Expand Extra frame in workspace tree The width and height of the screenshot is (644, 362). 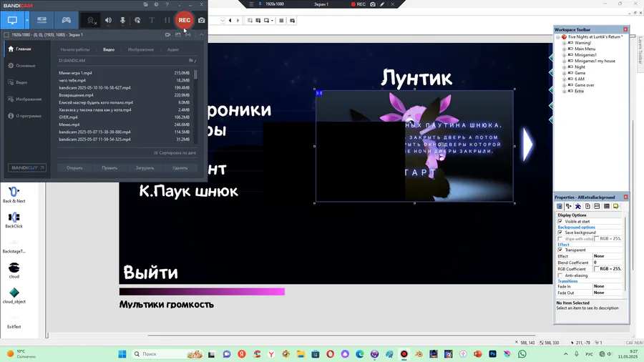(564, 91)
